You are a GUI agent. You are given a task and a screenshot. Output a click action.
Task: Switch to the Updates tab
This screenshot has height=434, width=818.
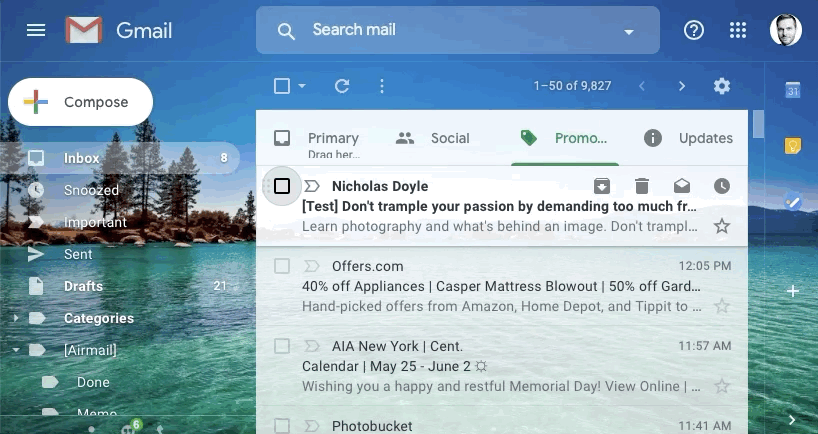point(689,138)
